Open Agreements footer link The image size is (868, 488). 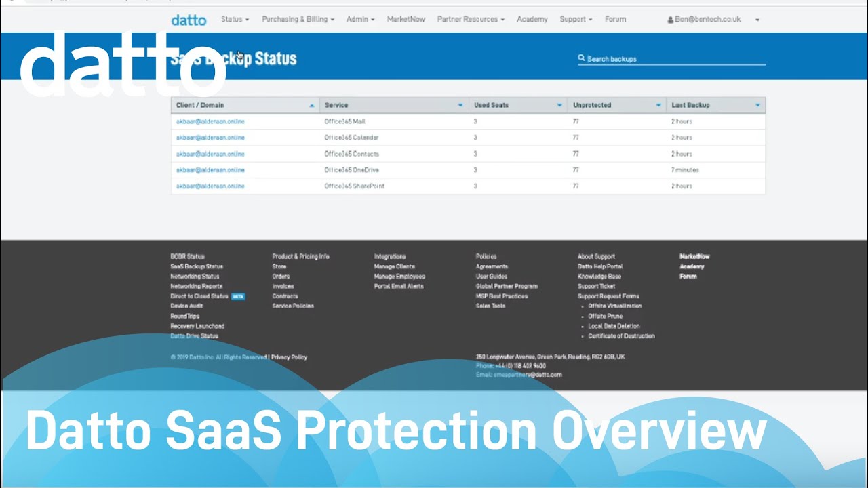tap(492, 266)
